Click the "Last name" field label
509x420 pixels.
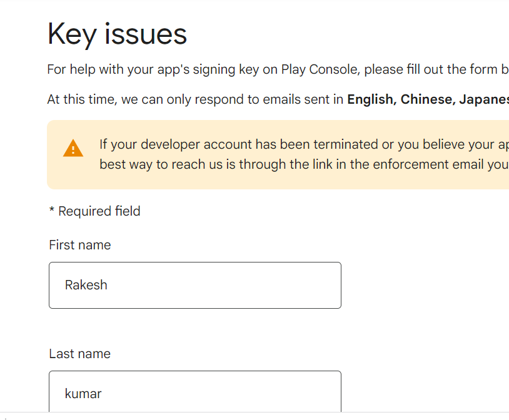click(x=79, y=354)
